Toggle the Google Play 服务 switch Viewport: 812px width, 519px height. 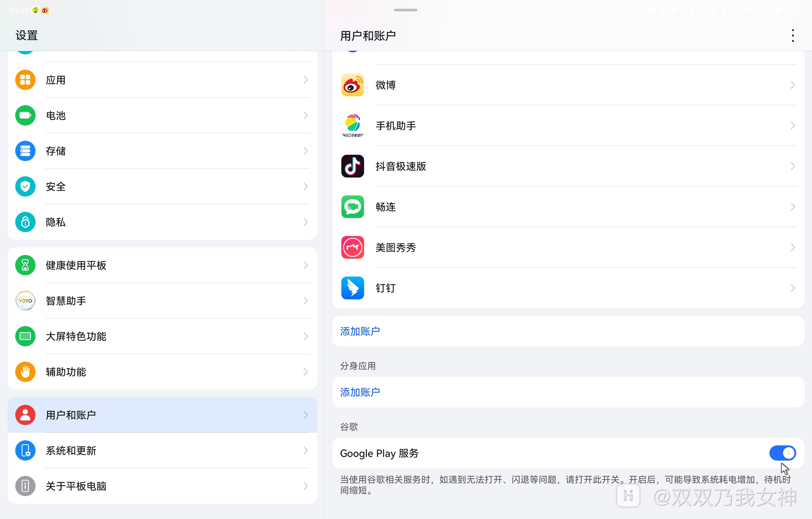[x=782, y=453]
